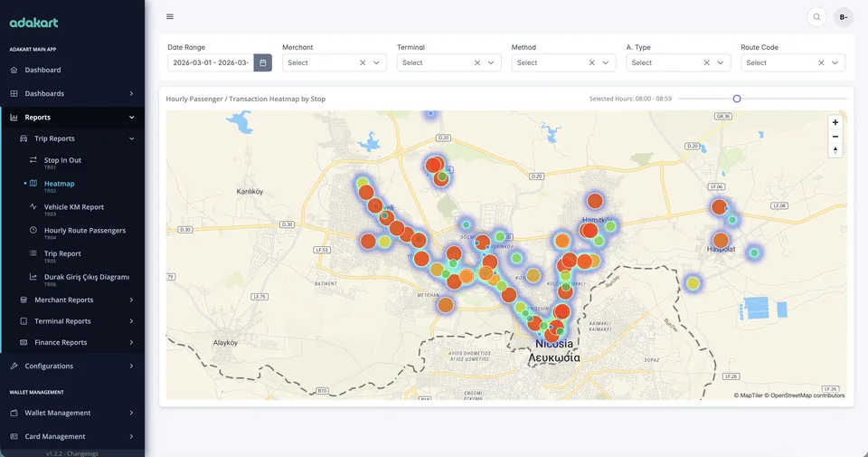Image resolution: width=868 pixels, height=457 pixels.
Task: Click the Configurations wrench icon
Action: click(x=14, y=367)
